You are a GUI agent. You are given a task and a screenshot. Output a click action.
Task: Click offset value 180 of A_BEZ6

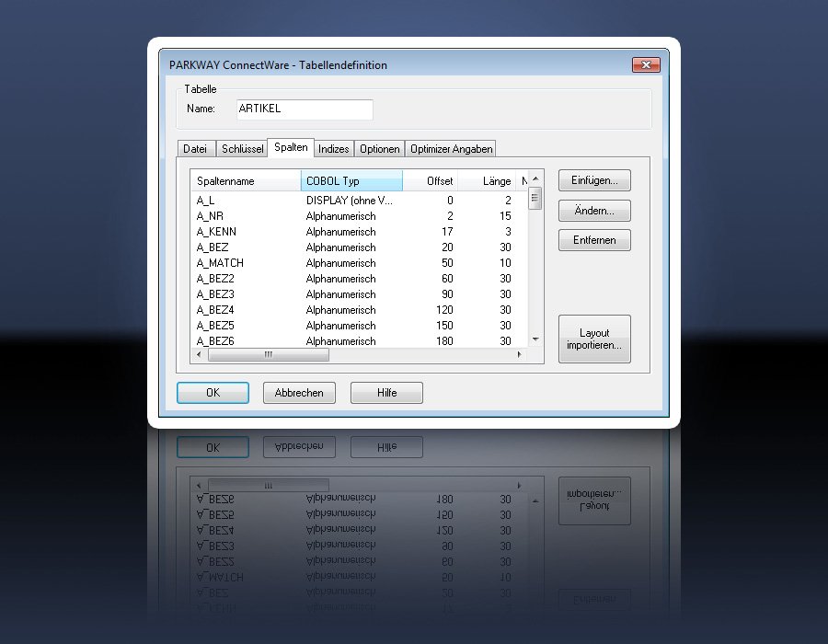click(x=444, y=341)
